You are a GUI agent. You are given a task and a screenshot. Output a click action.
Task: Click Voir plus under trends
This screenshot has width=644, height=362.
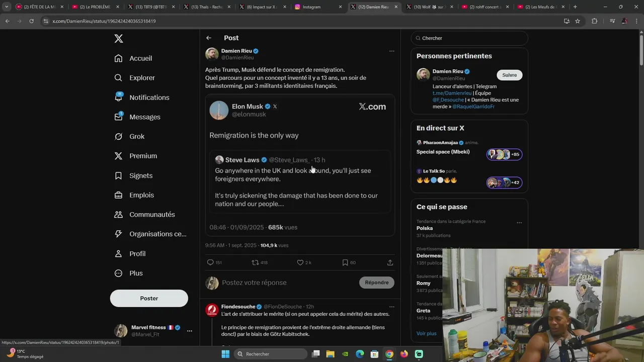tap(426, 333)
